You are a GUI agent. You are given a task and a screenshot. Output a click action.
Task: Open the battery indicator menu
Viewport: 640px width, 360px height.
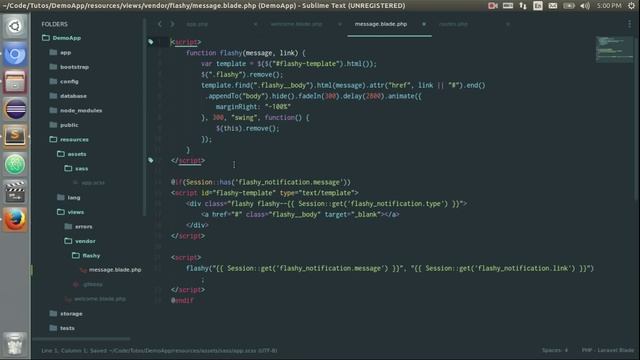tap(569, 6)
